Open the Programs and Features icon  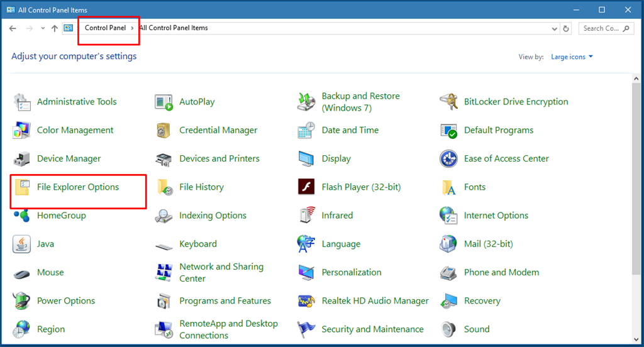(x=164, y=301)
